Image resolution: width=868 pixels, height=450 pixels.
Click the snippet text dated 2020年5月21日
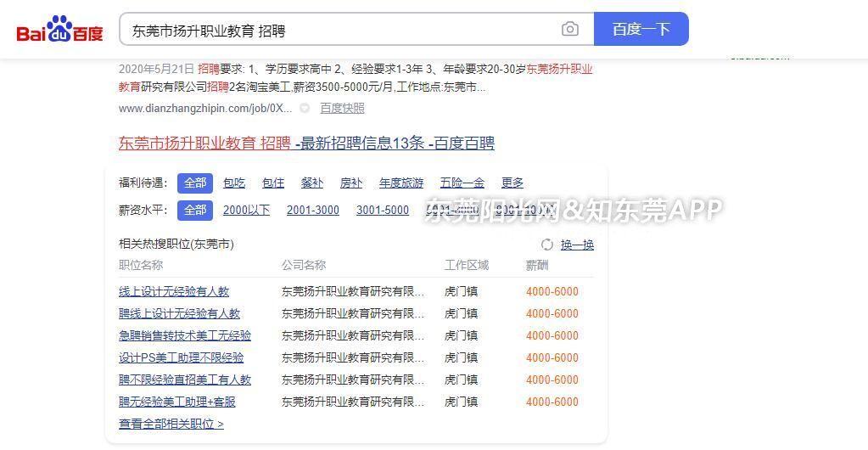356,78
